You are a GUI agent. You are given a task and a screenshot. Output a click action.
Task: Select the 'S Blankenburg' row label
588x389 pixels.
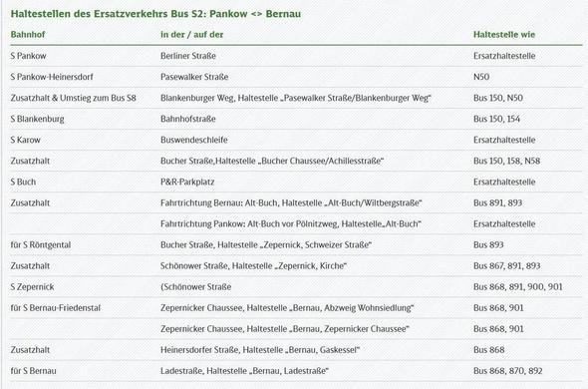pos(37,119)
